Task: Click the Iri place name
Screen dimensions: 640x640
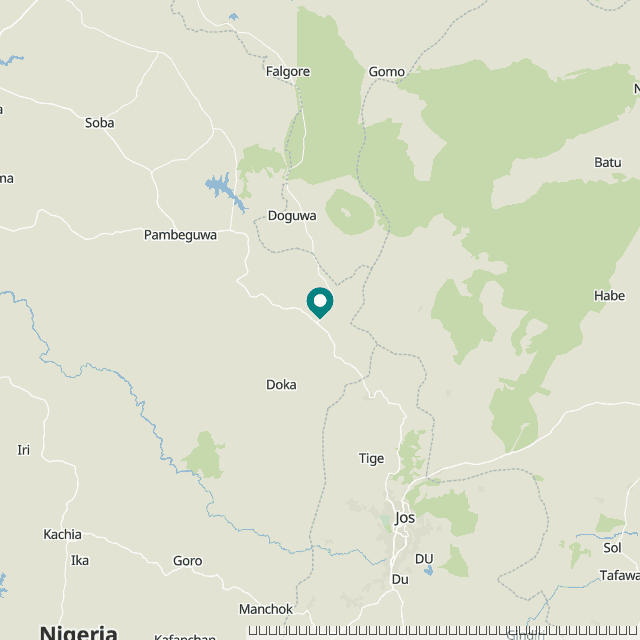Action: pyautogui.click(x=23, y=450)
